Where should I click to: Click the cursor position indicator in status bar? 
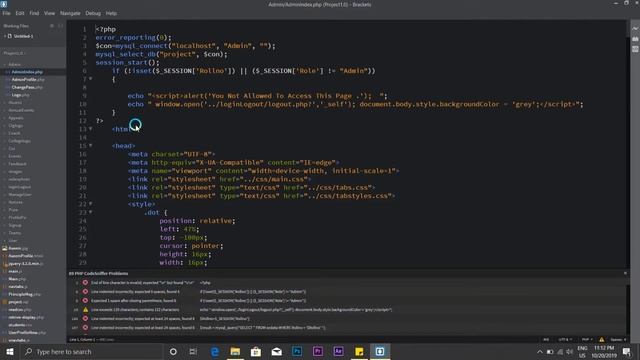coord(91,340)
